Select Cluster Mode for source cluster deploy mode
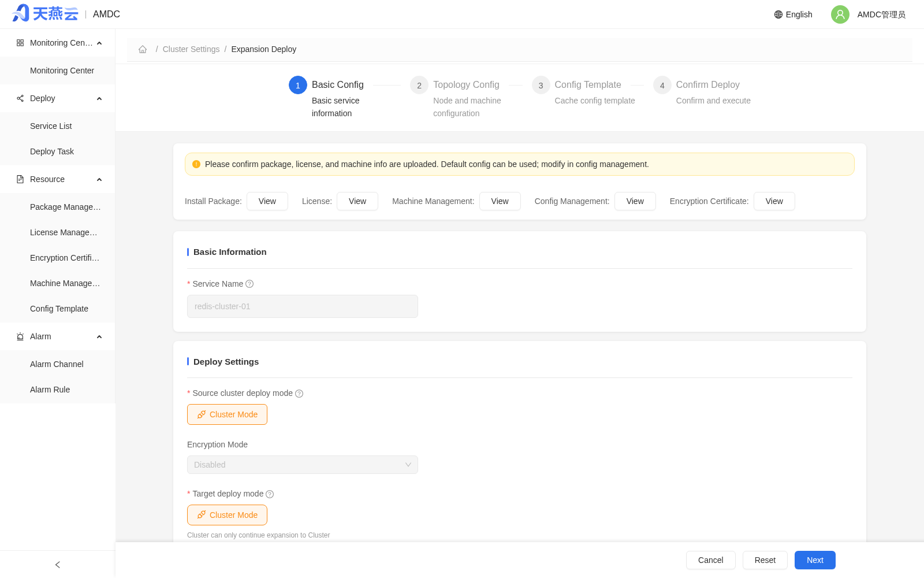The image size is (924, 578). click(x=227, y=414)
